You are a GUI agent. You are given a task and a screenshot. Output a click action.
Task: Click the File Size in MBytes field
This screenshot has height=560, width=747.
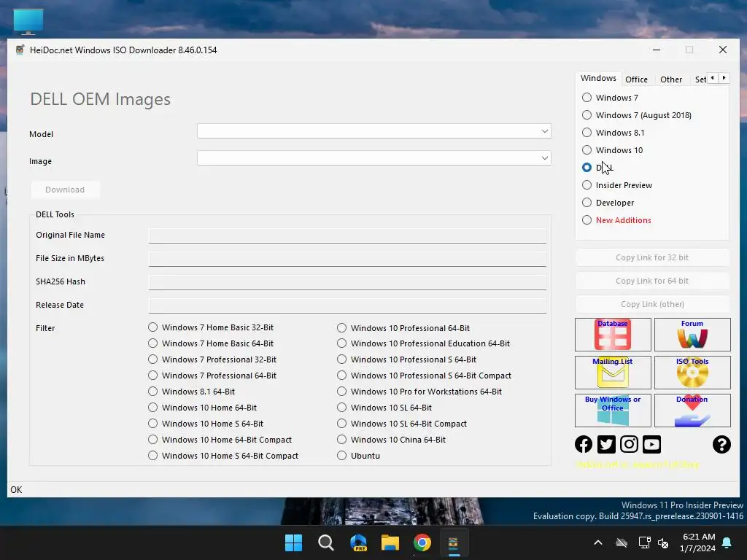[347, 259]
